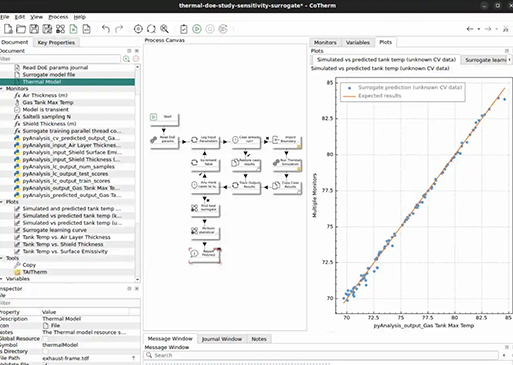Open the forward navigation history dropdown arrow
The image size is (513, 365).
(x=496, y=29)
